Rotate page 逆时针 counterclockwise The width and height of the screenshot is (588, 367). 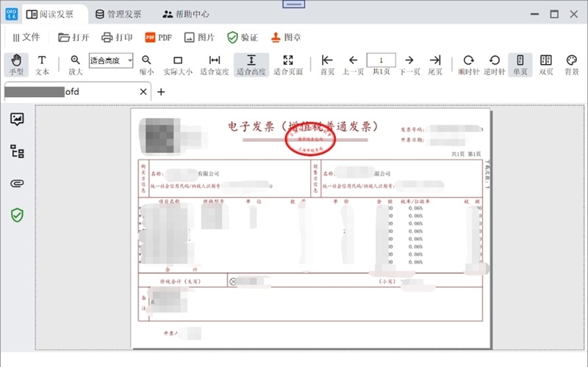point(495,65)
